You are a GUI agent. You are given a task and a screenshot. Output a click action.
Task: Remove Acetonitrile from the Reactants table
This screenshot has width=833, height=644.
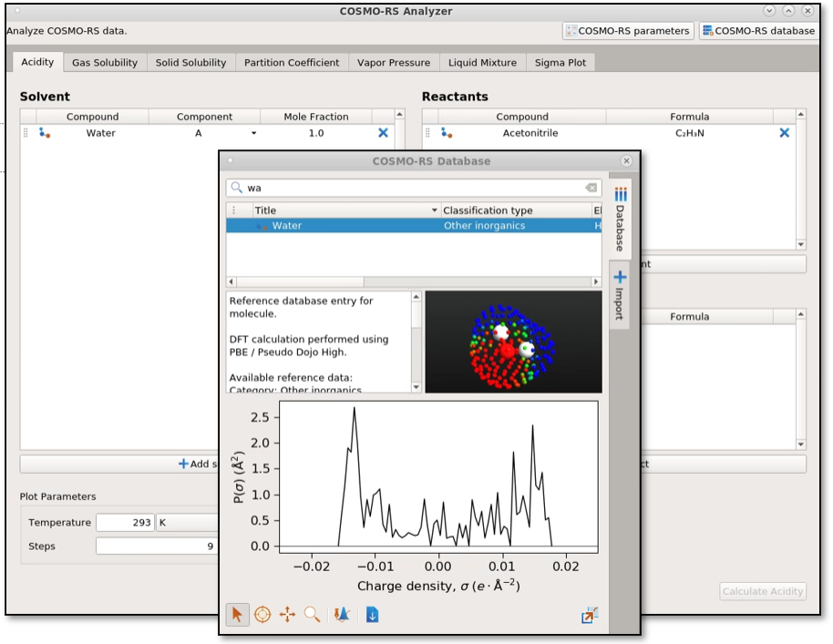click(x=784, y=133)
